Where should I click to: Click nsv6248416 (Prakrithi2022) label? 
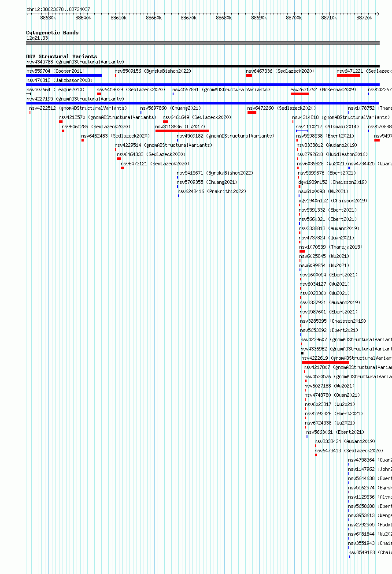click(212, 191)
